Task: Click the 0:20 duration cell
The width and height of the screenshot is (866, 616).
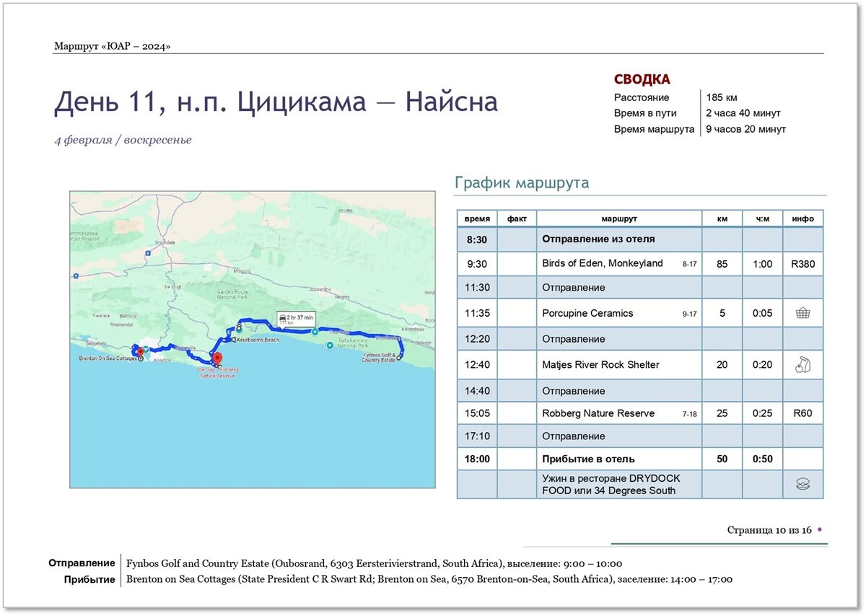Action: [x=762, y=365]
